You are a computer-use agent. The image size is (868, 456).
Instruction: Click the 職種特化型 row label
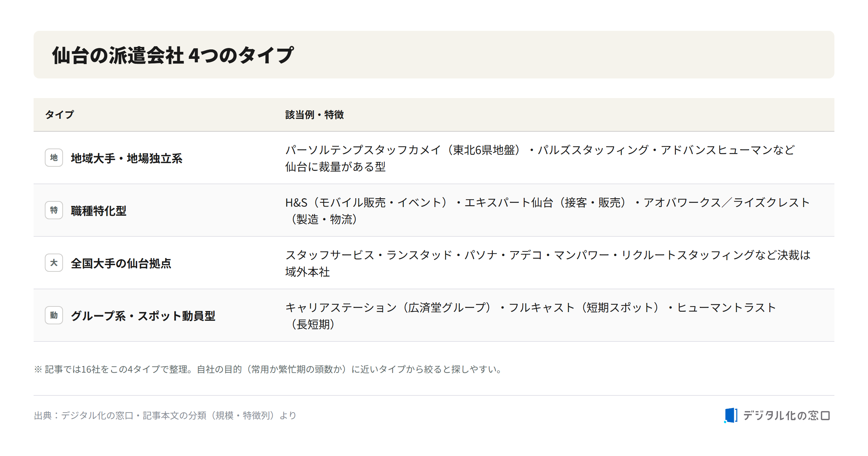click(x=98, y=211)
